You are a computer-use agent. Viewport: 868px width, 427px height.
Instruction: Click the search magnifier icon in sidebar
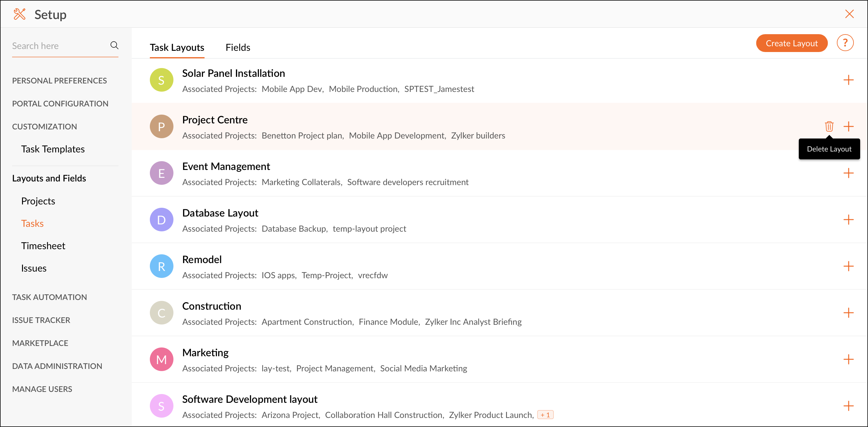click(x=114, y=46)
